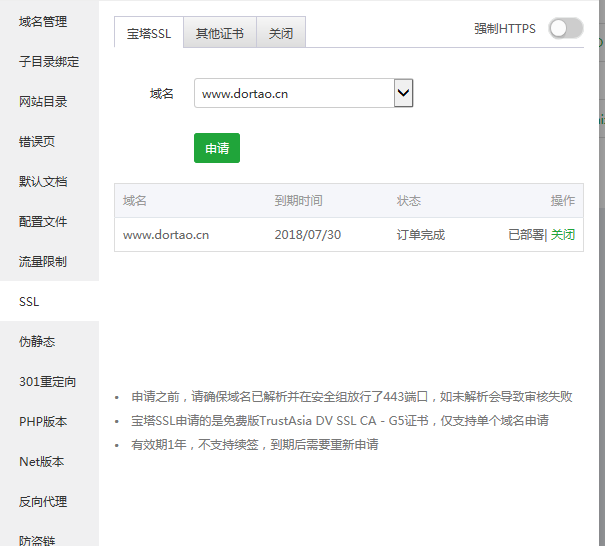Screen dimensions: 605x546
Task: Click the 状态 column header
Action: tap(409, 201)
